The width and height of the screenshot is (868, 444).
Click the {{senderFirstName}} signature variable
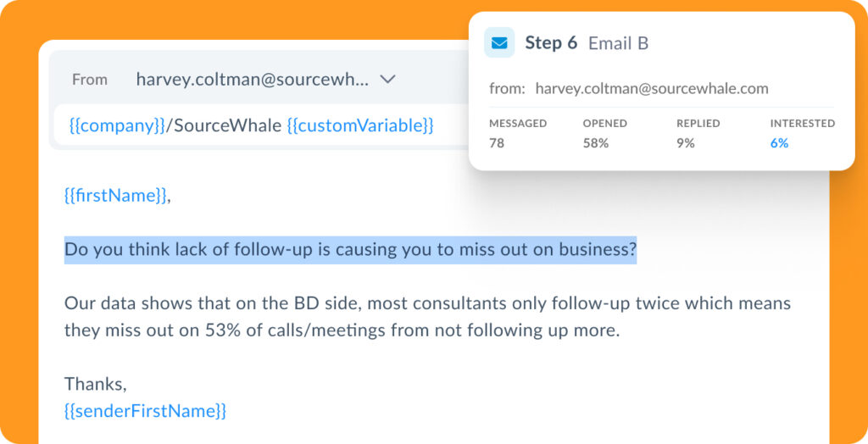pos(146,411)
